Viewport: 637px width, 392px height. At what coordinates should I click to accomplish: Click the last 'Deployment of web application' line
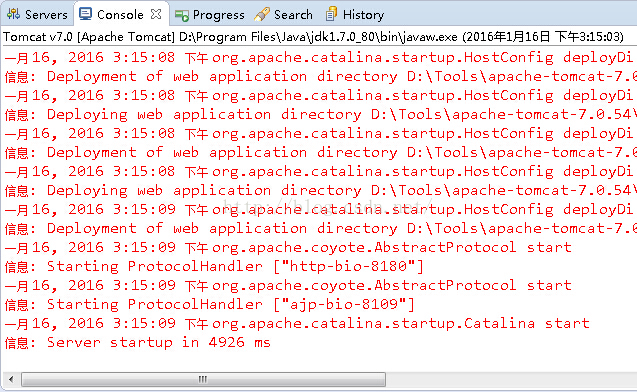click(321, 229)
